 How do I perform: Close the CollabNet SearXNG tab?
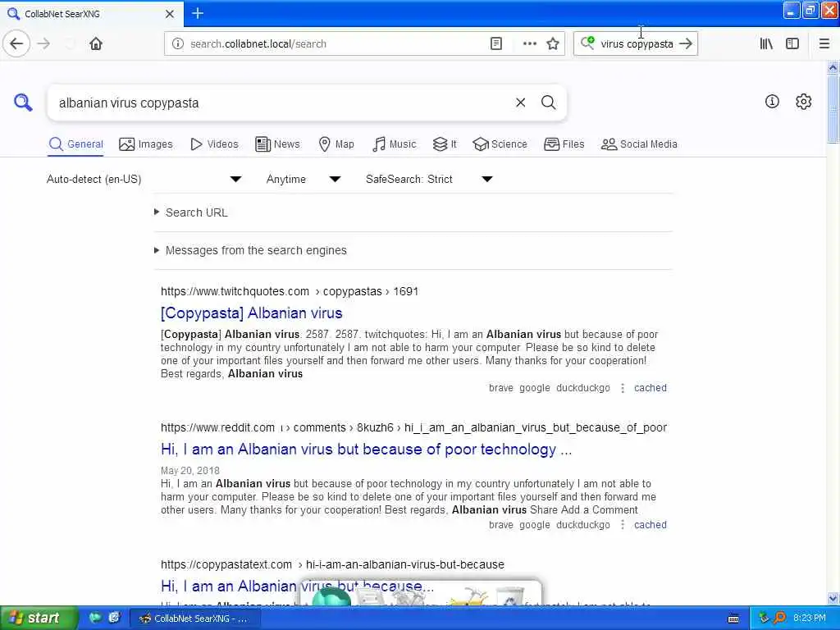coord(169,14)
